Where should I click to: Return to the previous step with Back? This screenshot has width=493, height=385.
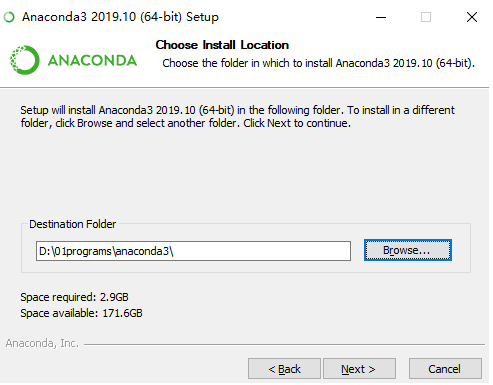pyautogui.click(x=284, y=369)
